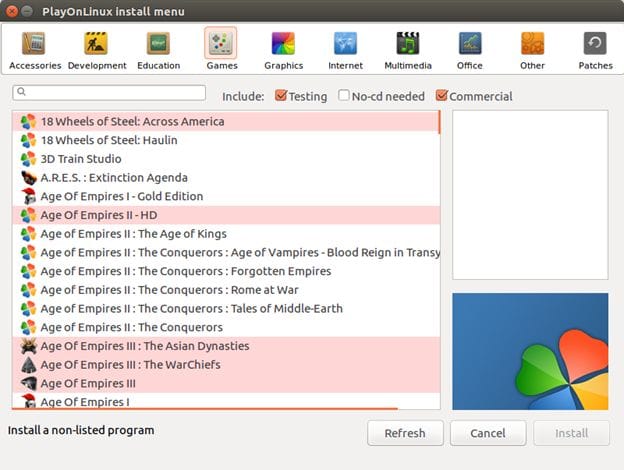Select The Conquerors : Tales of Middle-Earth
The image size is (624, 470).
[x=226, y=309]
